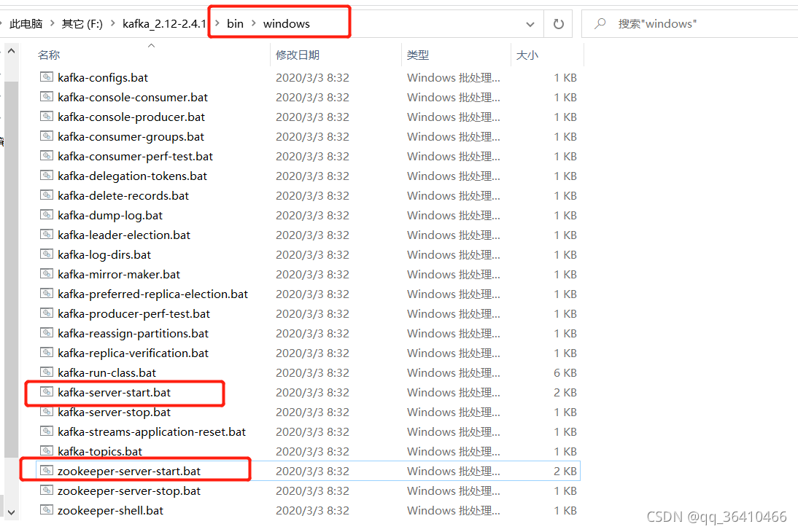Select the kafka-console-producer.bat file name
Screen dimensions: 798x532
(x=131, y=117)
